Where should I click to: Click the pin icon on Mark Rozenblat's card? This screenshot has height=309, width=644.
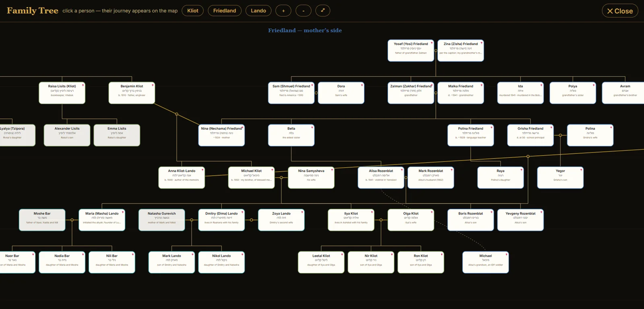click(452, 170)
